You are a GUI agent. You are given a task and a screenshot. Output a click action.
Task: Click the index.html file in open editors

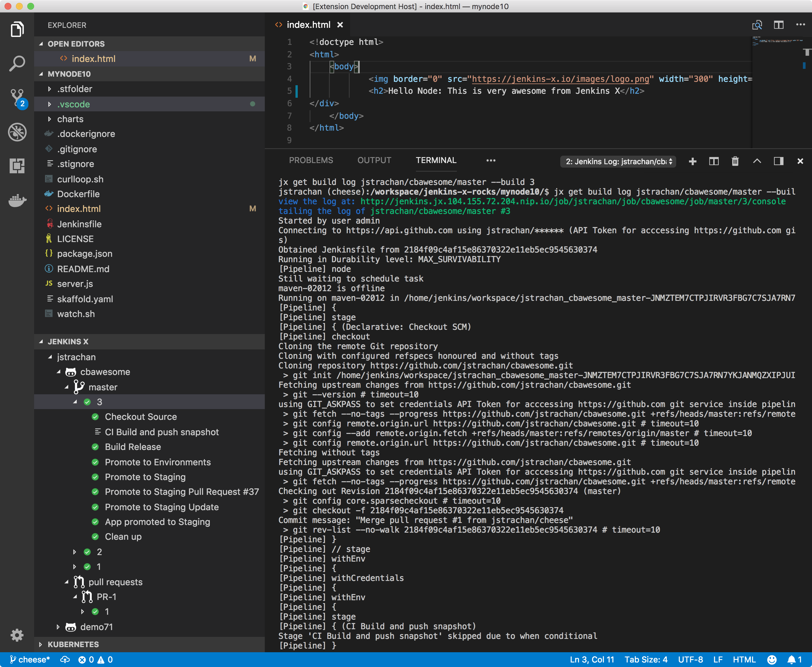point(94,59)
